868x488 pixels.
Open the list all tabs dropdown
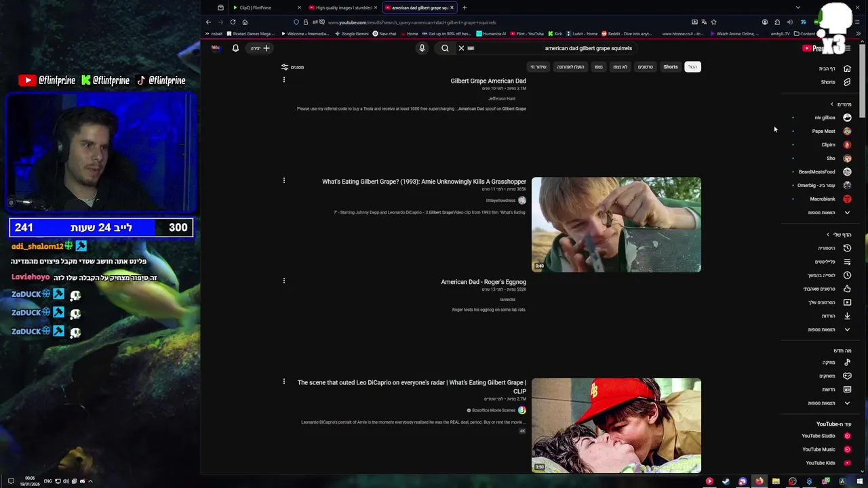[x=798, y=7]
